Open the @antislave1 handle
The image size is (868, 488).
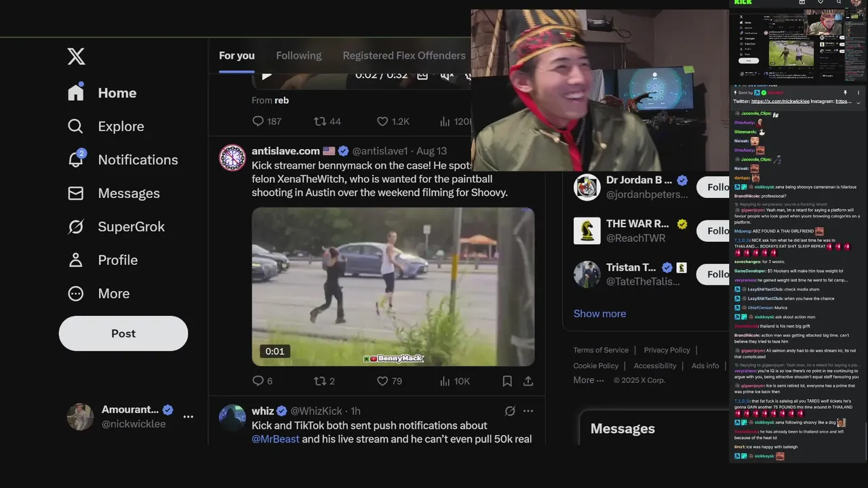point(380,150)
